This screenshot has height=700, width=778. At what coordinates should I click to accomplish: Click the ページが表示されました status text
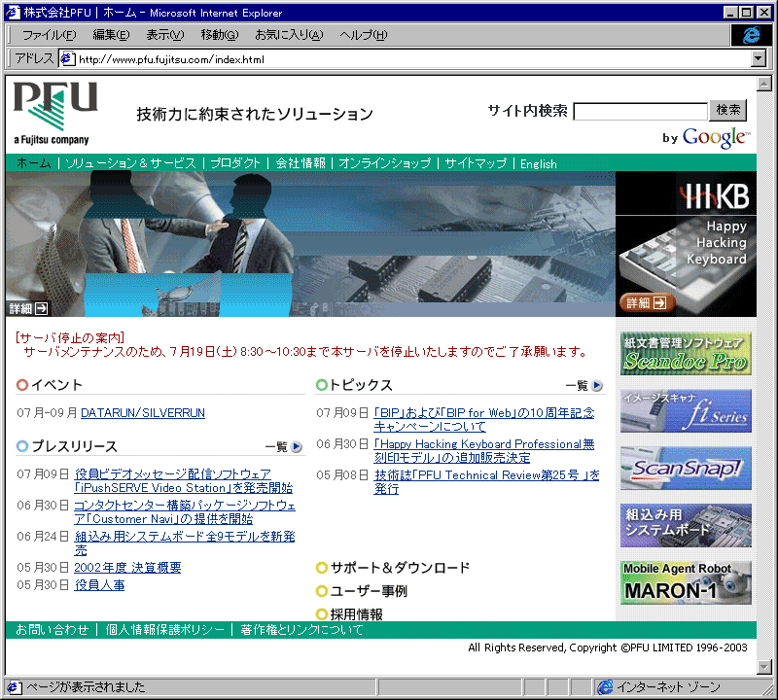86,687
